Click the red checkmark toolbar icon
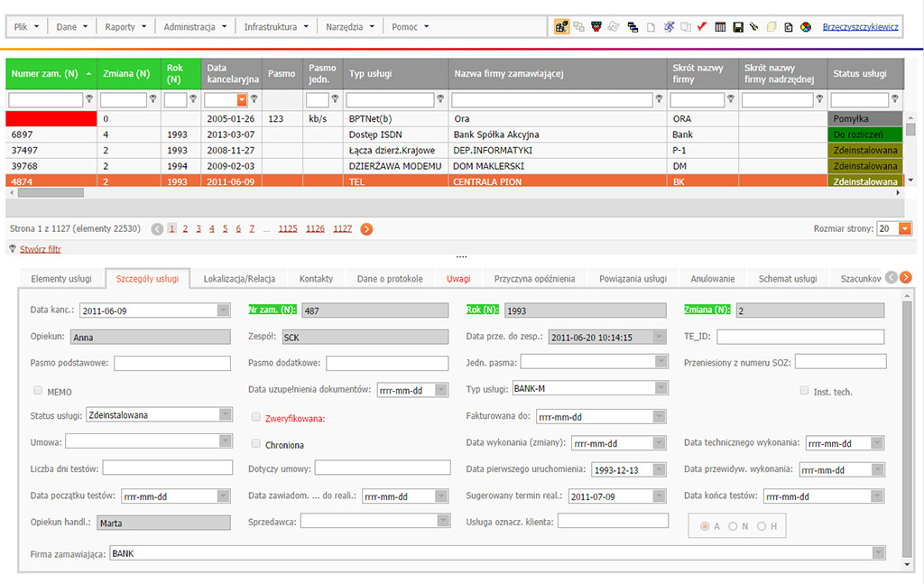Viewport: 924px width, 584px height. click(701, 27)
